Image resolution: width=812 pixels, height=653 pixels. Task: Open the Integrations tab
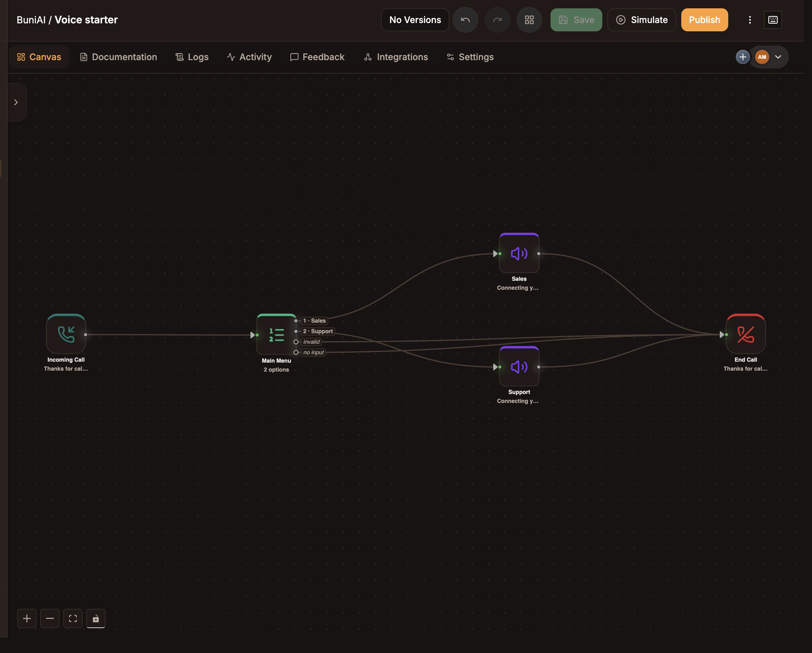396,57
